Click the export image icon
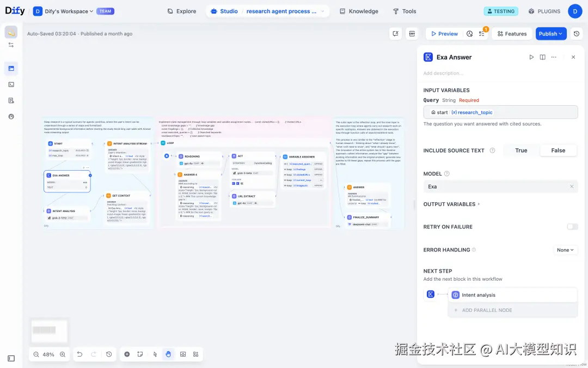The width and height of the screenshot is (588, 368). (183, 354)
